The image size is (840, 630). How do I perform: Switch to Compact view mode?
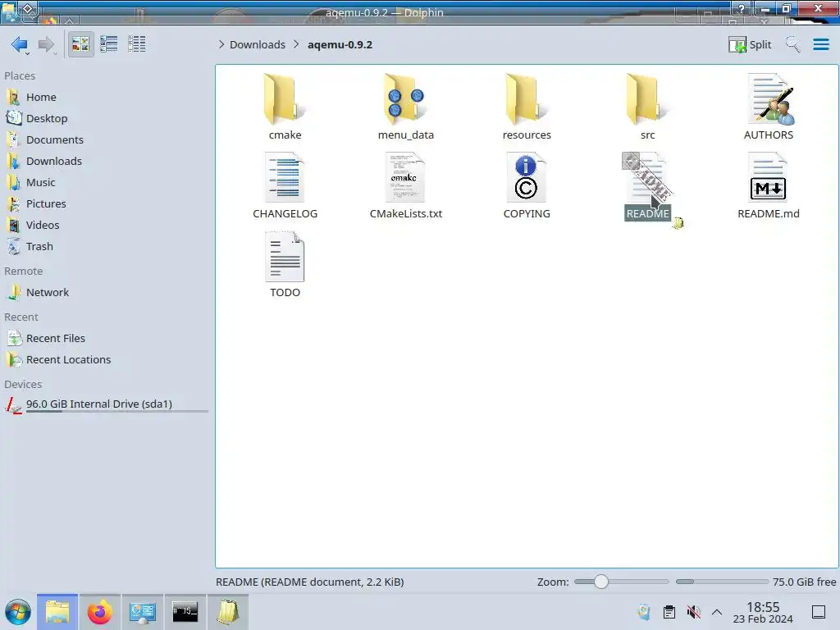[x=109, y=44]
